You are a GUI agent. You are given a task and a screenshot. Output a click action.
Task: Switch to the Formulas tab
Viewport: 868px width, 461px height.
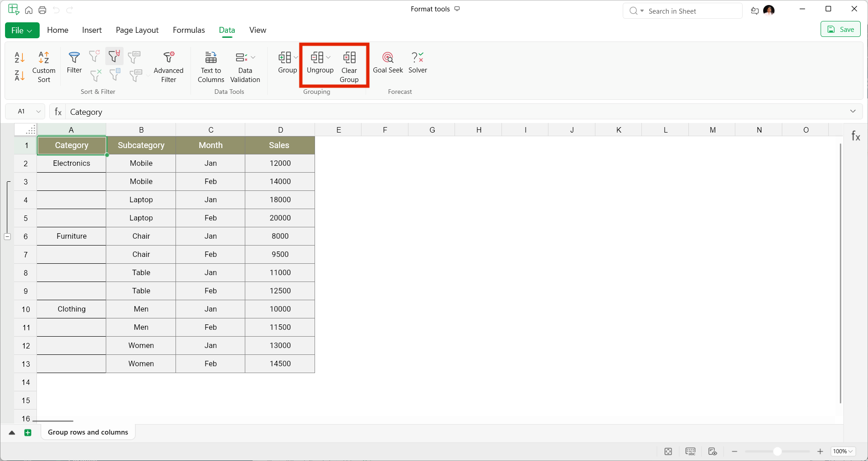pos(189,30)
